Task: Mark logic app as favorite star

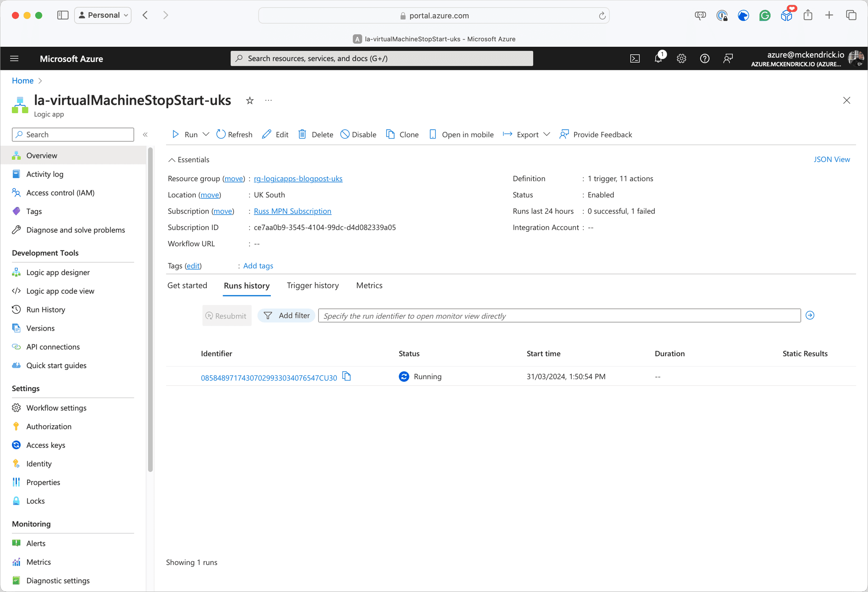Action: point(250,100)
